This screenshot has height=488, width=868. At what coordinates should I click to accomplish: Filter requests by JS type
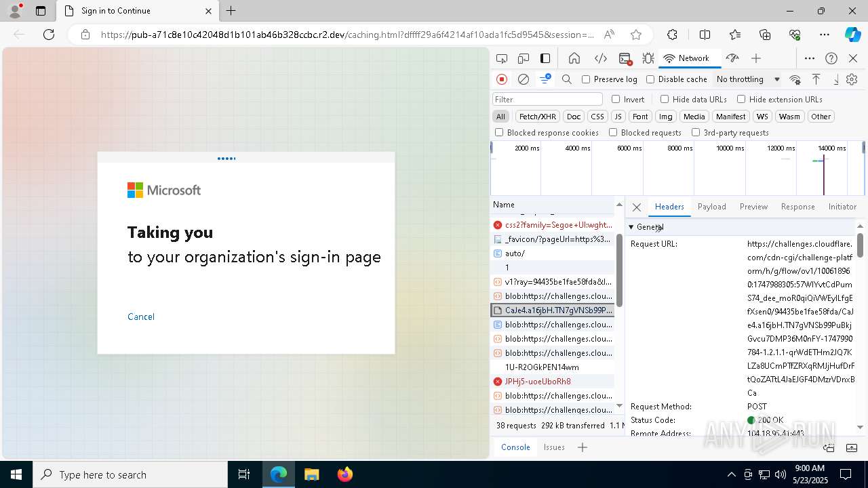(x=618, y=117)
